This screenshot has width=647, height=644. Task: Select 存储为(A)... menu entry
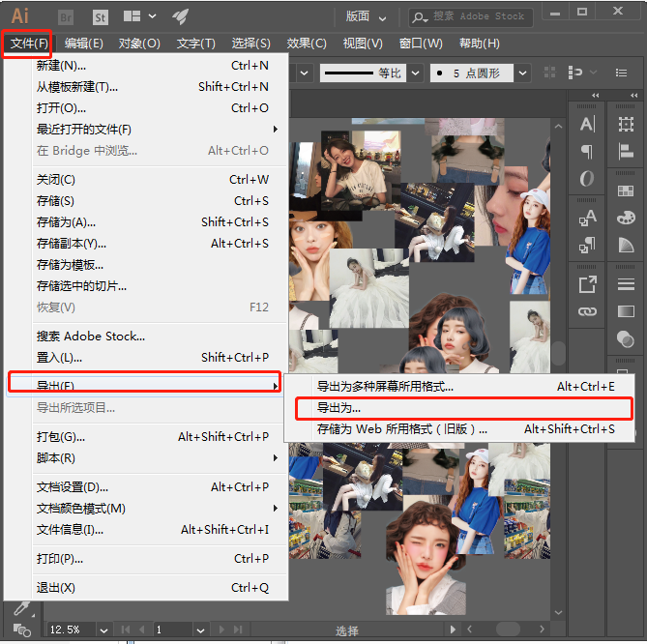(x=145, y=222)
